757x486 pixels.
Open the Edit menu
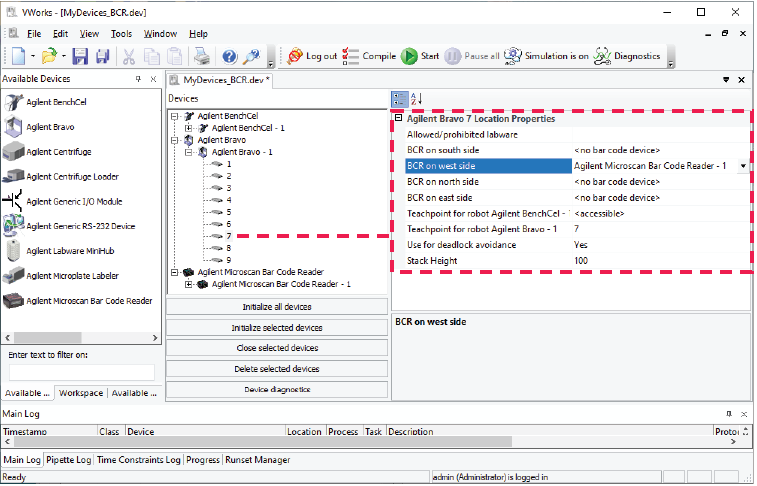pos(60,34)
